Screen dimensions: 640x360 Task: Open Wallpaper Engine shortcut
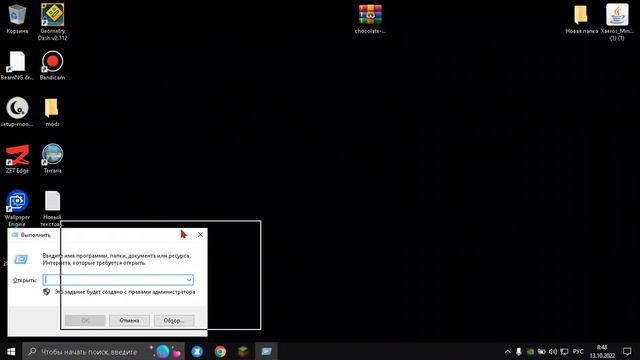[17, 208]
